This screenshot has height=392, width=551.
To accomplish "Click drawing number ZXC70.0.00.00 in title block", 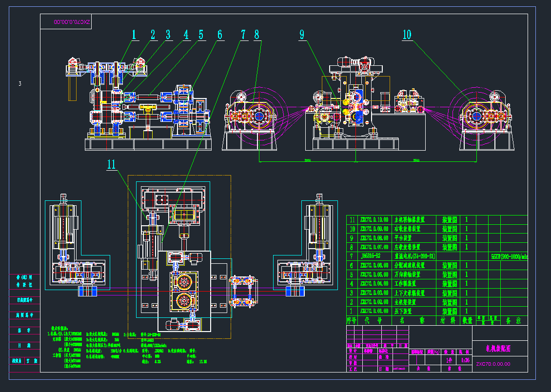I will tap(493, 364).
